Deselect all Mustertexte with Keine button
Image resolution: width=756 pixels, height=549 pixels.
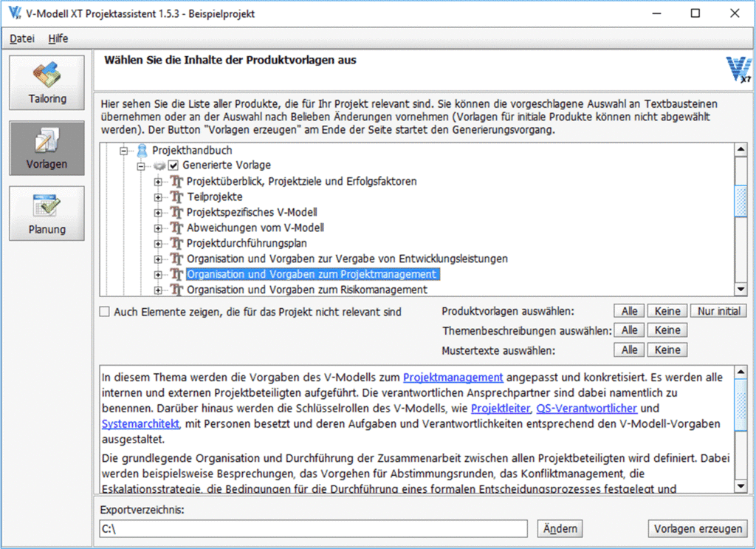point(667,349)
